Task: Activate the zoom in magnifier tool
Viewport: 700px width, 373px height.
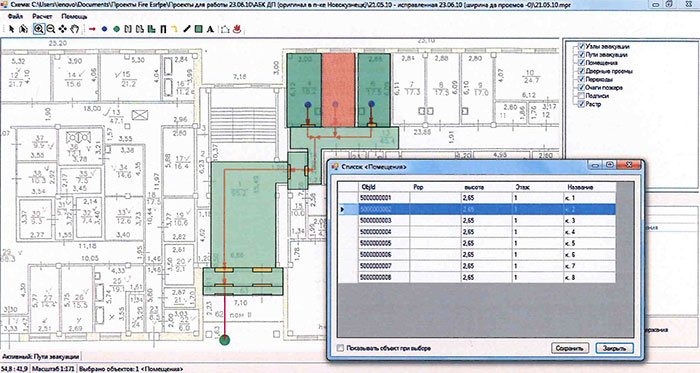Action: 39,29
